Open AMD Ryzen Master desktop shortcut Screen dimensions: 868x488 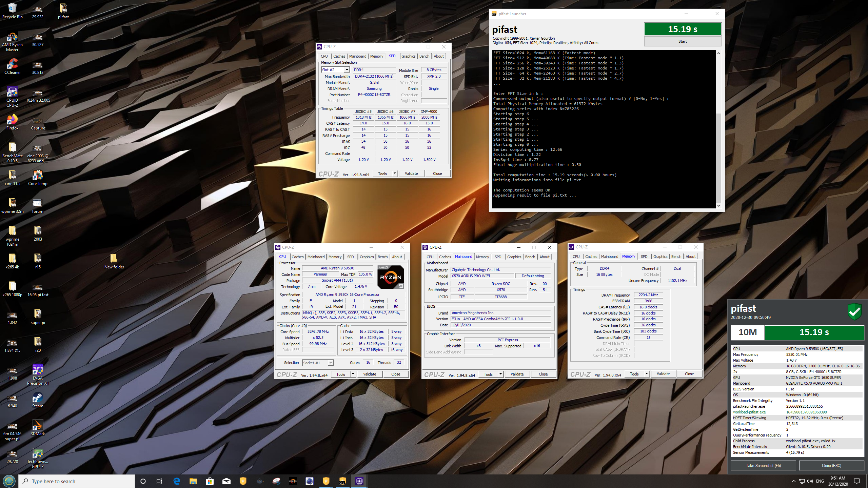click(12, 42)
